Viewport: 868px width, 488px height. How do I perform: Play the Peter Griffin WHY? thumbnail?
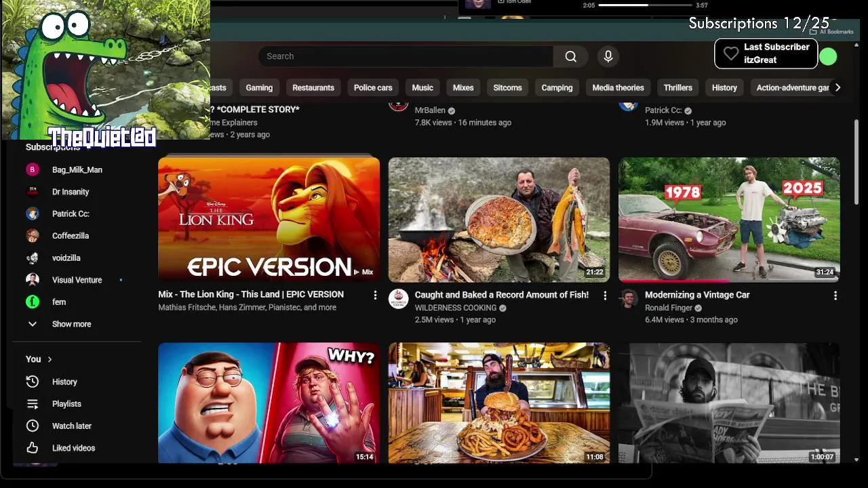[x=269, y=403]
